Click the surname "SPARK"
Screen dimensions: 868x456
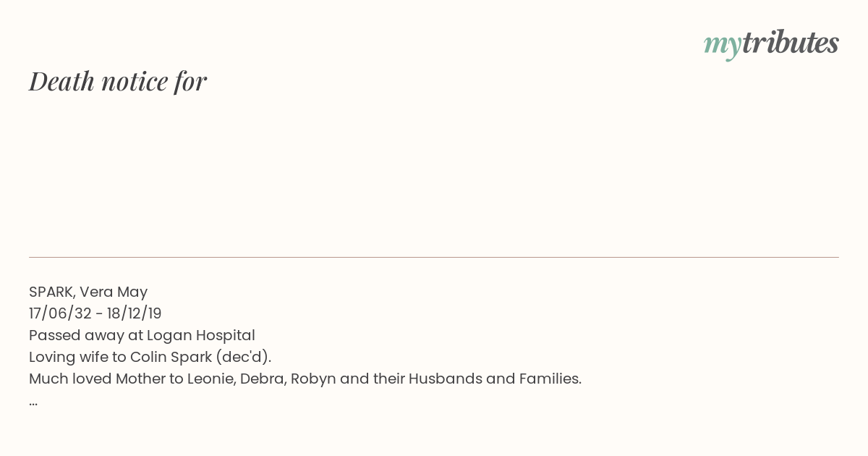click(x=52, y=292)
